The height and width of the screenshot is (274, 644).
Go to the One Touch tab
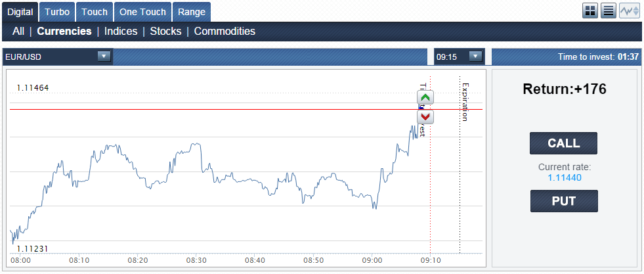point(142,12)
